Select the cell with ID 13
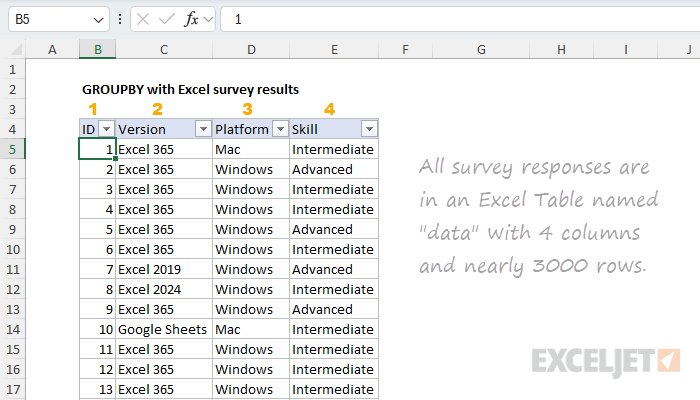 tap(97, 389)
